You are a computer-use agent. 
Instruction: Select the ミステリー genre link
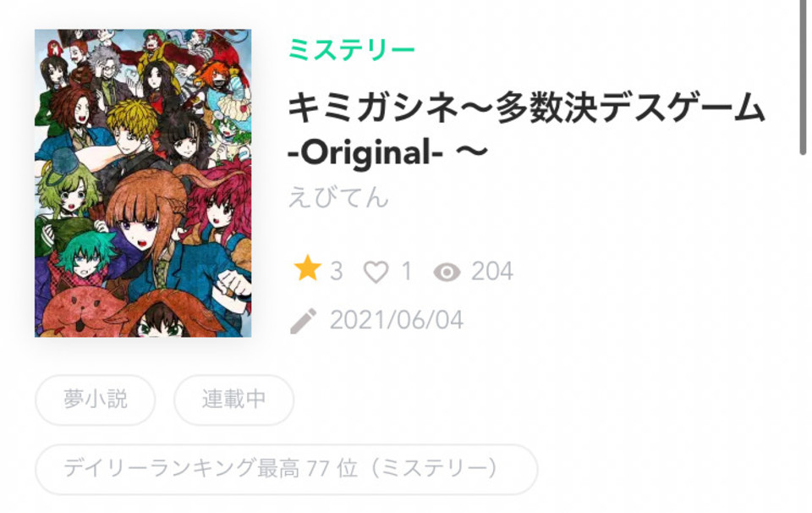tap(352, 50)
